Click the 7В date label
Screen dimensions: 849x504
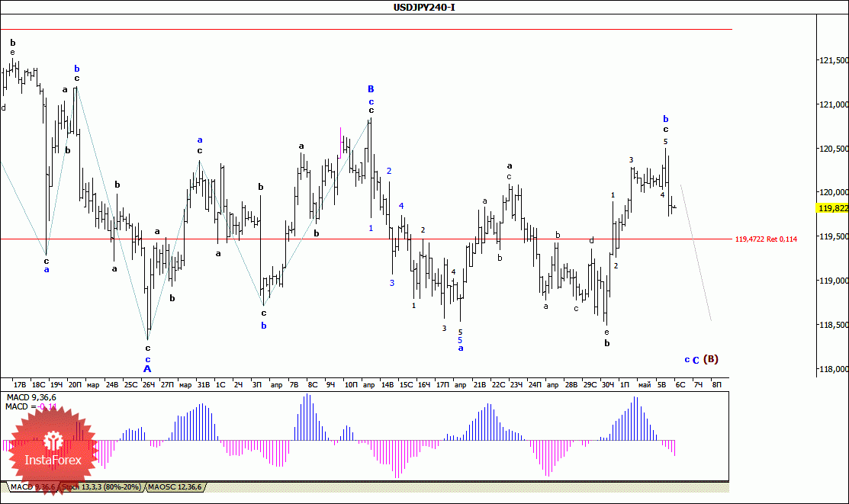click(x=294, y=385)
